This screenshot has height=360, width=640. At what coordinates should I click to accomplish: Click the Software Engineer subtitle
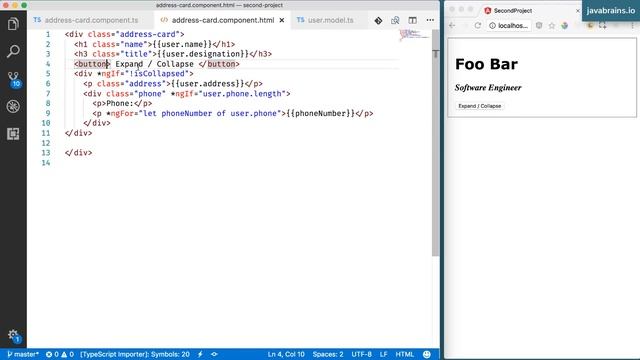(x=488, y=88)
